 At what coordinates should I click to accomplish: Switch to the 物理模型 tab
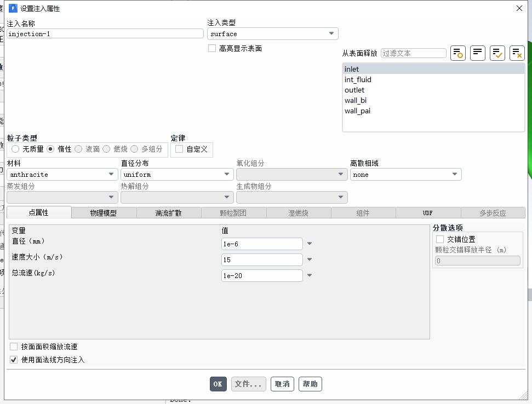point(104,213)
